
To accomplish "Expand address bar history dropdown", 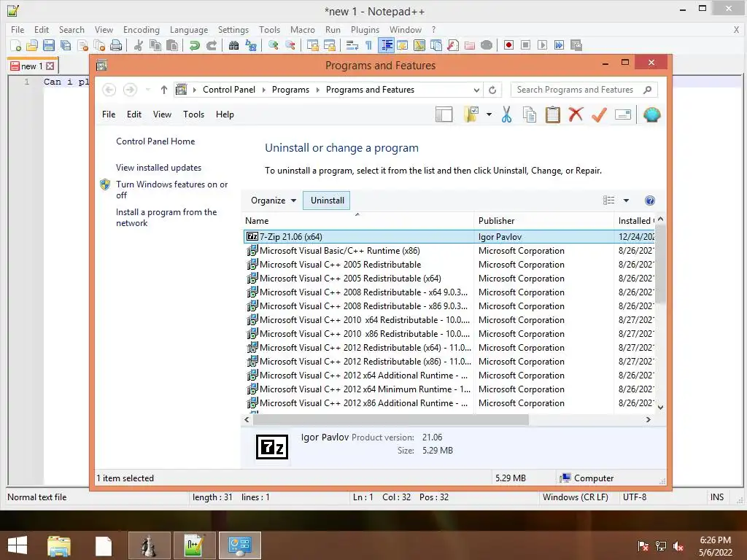I will [476, 90].
